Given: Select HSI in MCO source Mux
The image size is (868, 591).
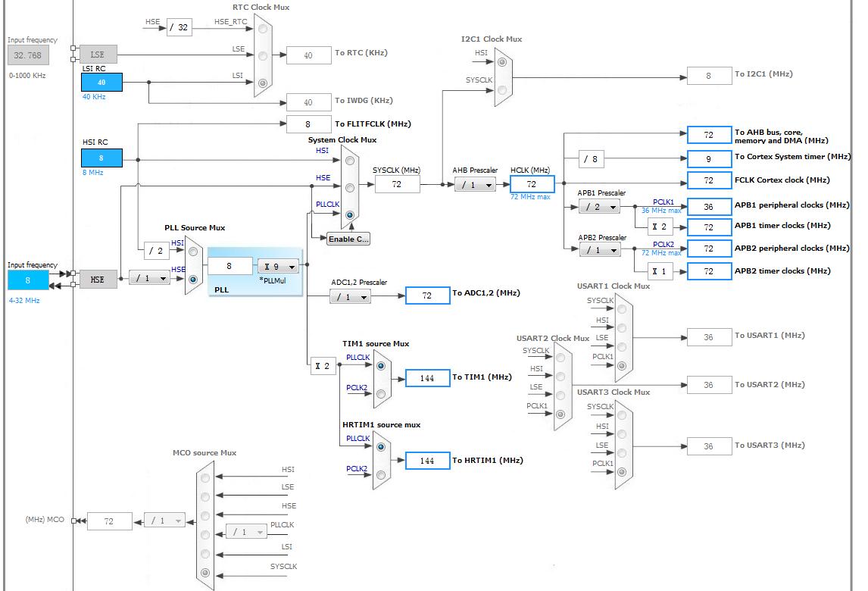Looking at the screenshot, I should [205, 477].
